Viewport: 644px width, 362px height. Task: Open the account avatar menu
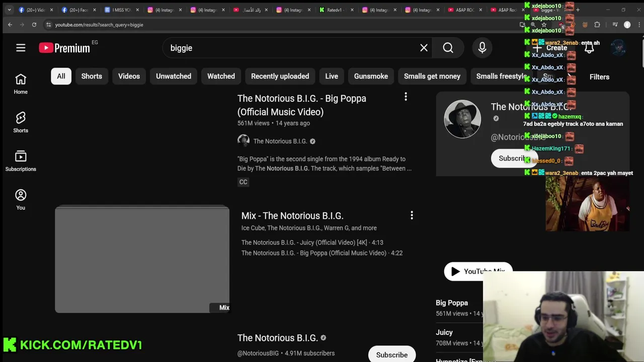[x=618, y=48]
